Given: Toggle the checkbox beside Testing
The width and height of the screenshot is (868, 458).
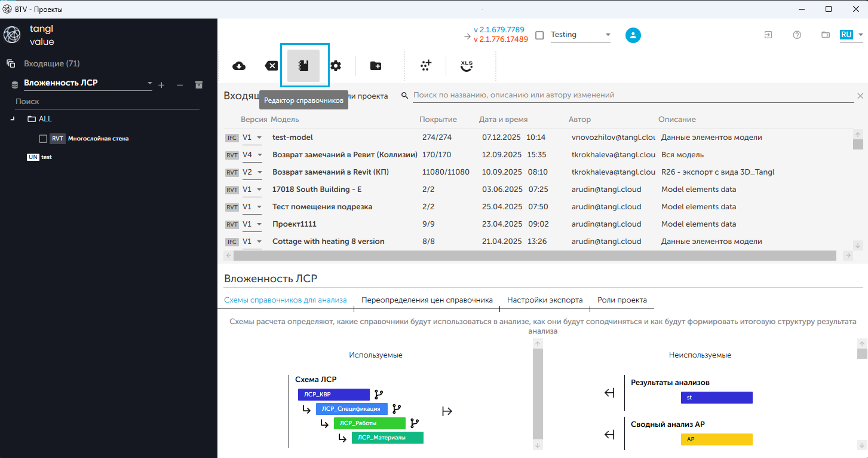Looking at the screenshot, I should 539,35.
